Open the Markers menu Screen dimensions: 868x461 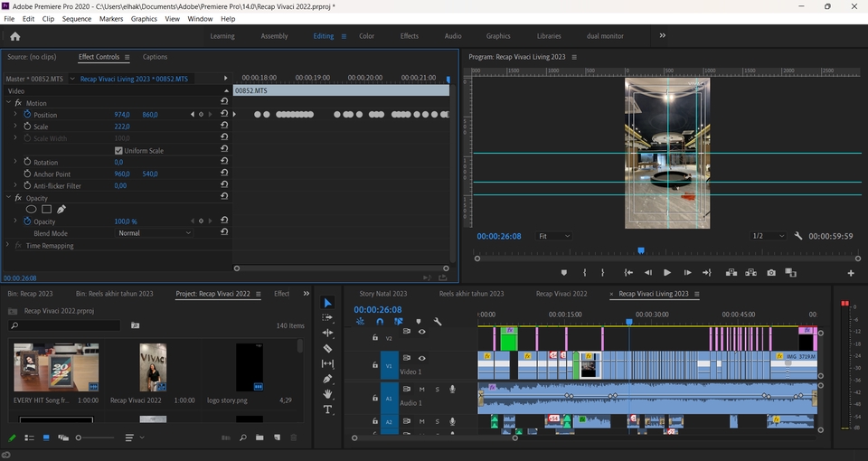[x=111, y=19]
